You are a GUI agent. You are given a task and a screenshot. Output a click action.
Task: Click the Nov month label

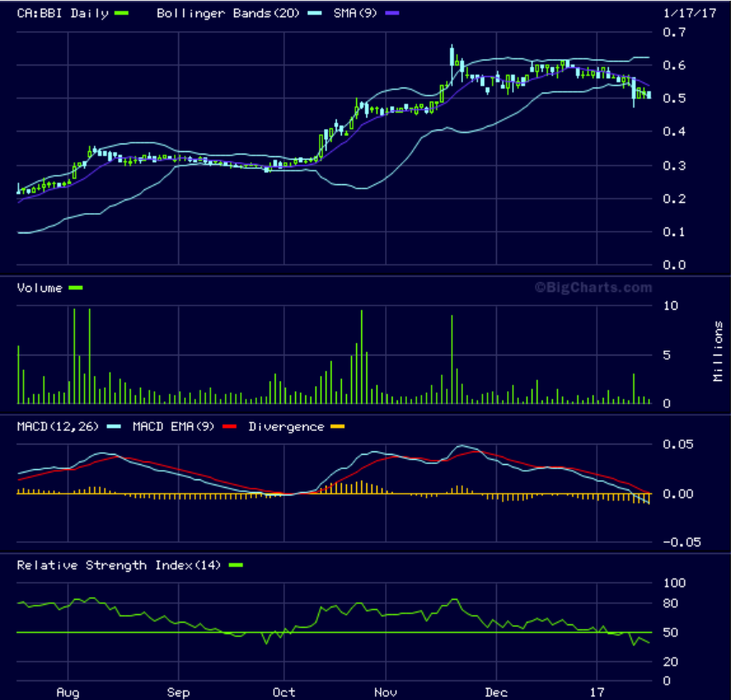[x=386, y=692]
